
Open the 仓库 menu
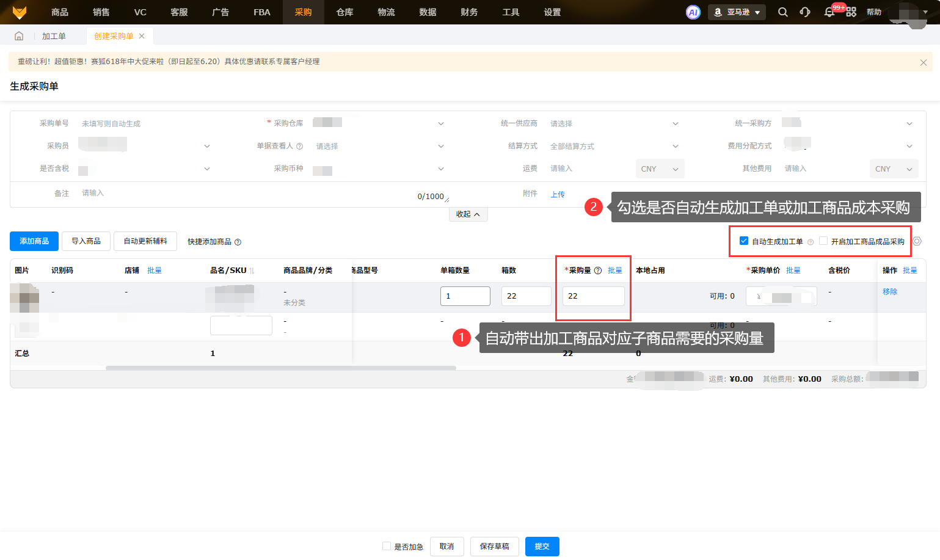(x=345, y=12)
